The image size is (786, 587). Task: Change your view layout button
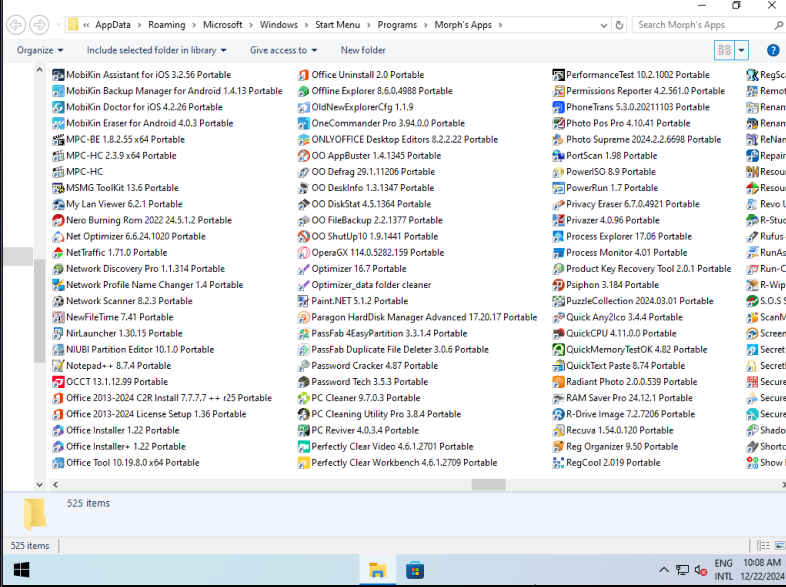pyautogui.click(x=724, y=50)
